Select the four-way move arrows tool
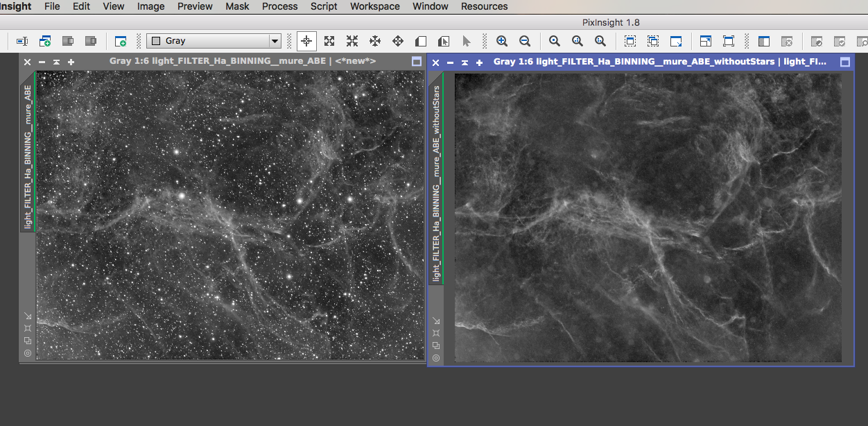Image resolution: width=868 pixels, height=426 pixels. [398, 41]
